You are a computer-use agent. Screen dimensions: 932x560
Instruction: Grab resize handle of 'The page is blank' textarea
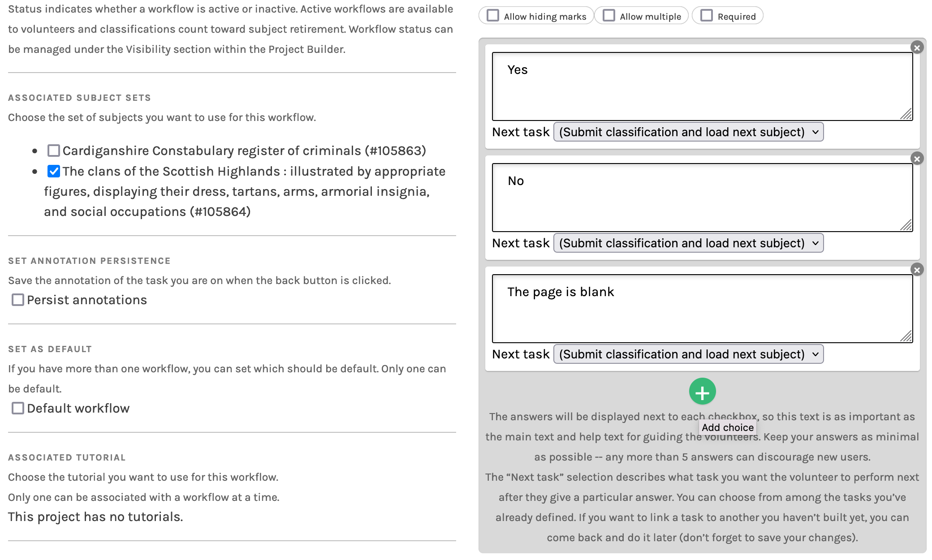tap(906, 336)
